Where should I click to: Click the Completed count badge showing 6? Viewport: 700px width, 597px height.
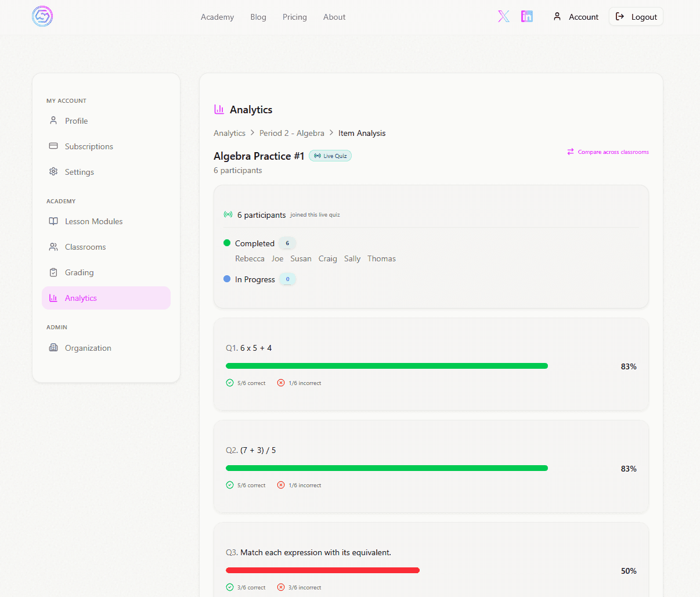tap(287, 243)
